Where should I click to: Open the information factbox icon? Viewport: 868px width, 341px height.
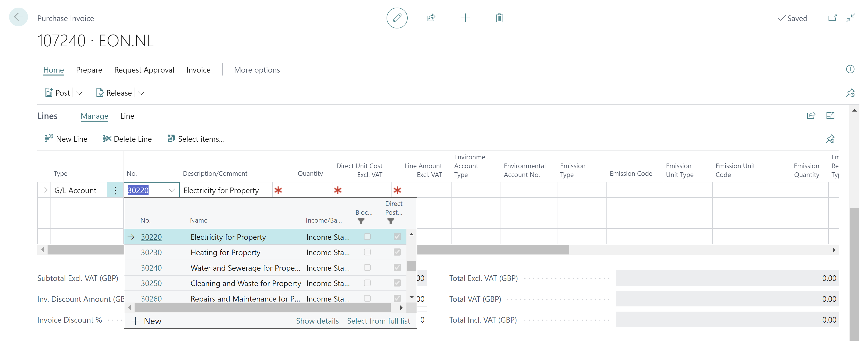[850, 69]
